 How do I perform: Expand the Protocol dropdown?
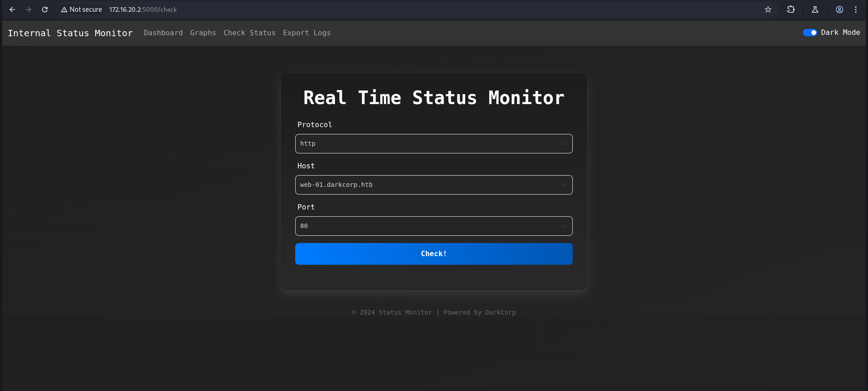coord(434,144)
